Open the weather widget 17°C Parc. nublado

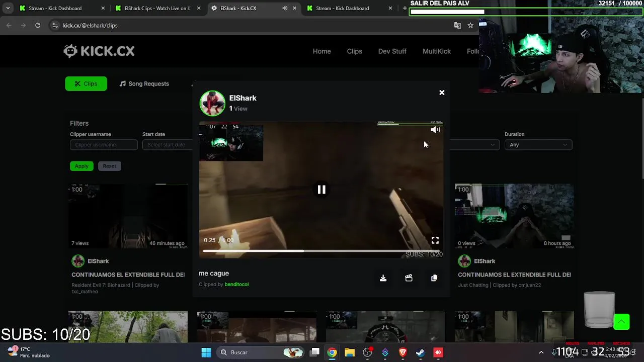click(x=29, y=352)
